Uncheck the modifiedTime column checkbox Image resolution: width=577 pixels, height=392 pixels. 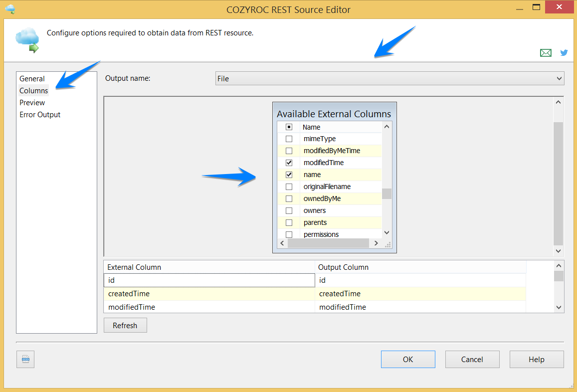289,163
